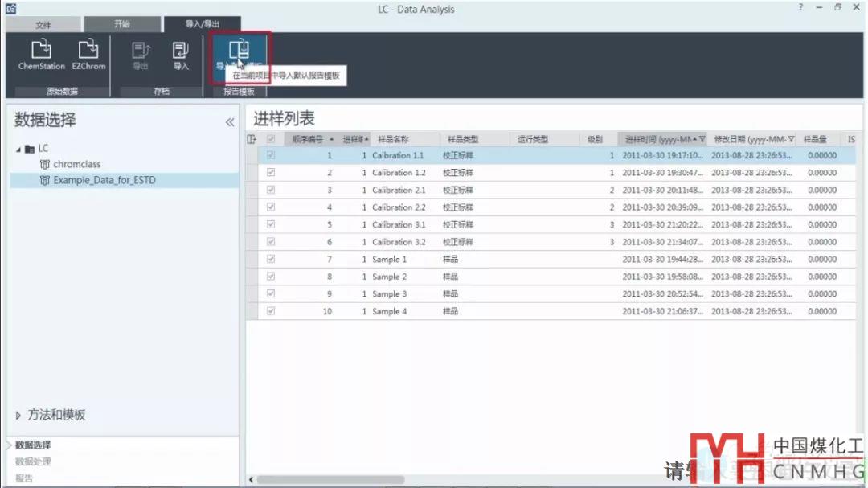Filter the 修改日期 column
This screenshot has height=488, width=868.
click(791, 139)
